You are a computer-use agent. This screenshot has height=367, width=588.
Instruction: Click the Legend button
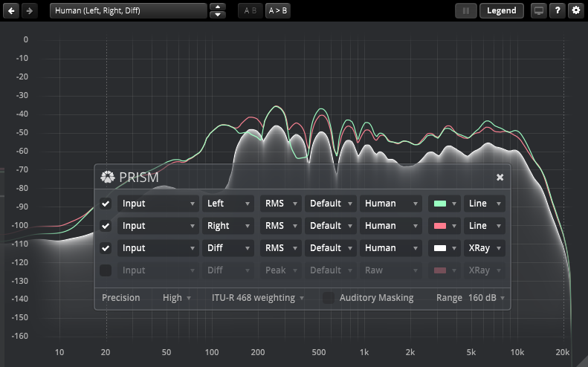point(502,10)
